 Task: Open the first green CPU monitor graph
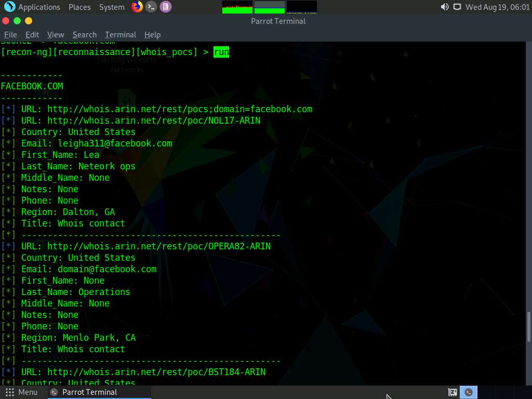pyautogui.click(x=237, y=7)
